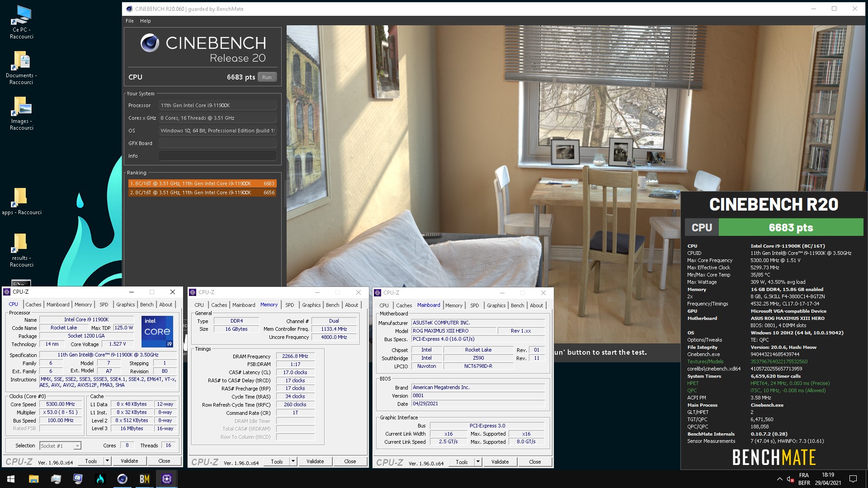Switch to Caches tab in first CPU-Z window

[33, 305]
